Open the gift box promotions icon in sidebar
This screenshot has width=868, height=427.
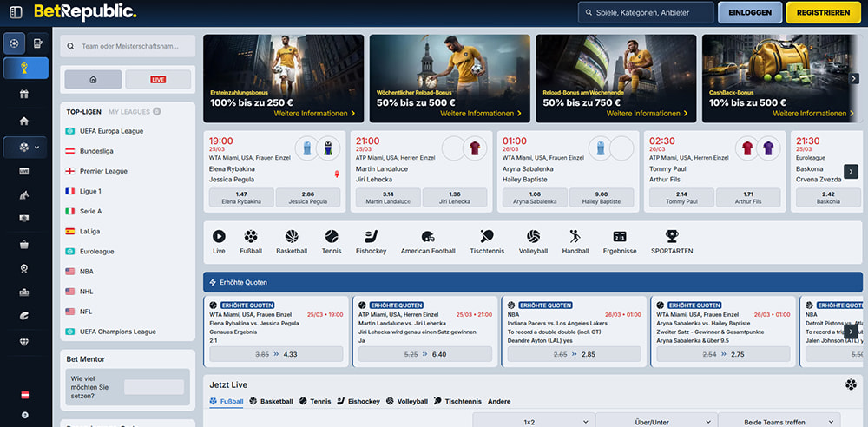coord(24,94)
